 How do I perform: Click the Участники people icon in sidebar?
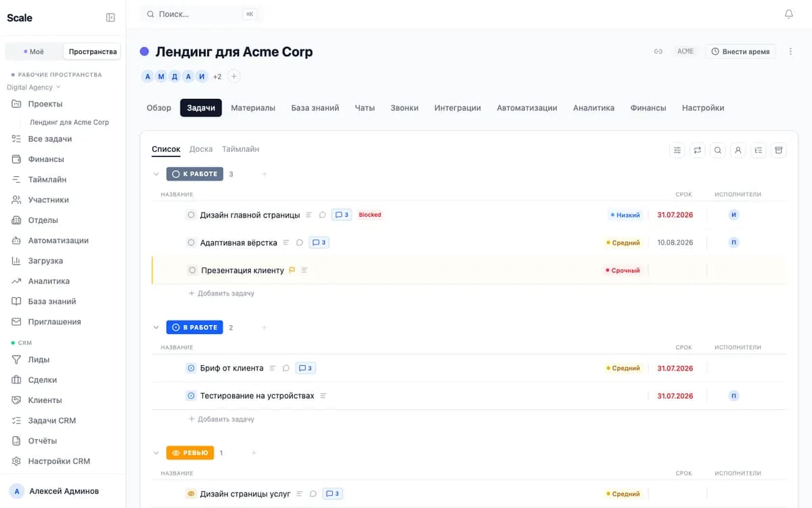[x=16, y=200]
